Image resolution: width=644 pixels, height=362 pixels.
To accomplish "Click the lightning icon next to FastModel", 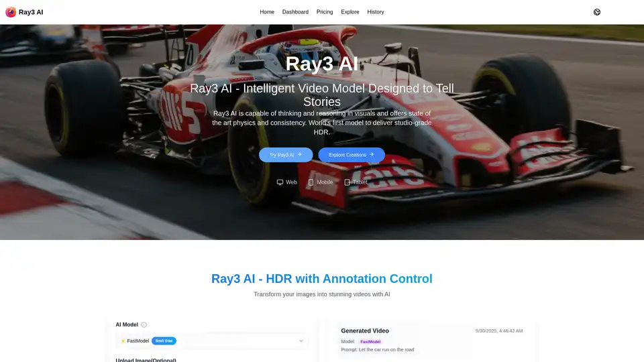I will (x=123, y=341).
